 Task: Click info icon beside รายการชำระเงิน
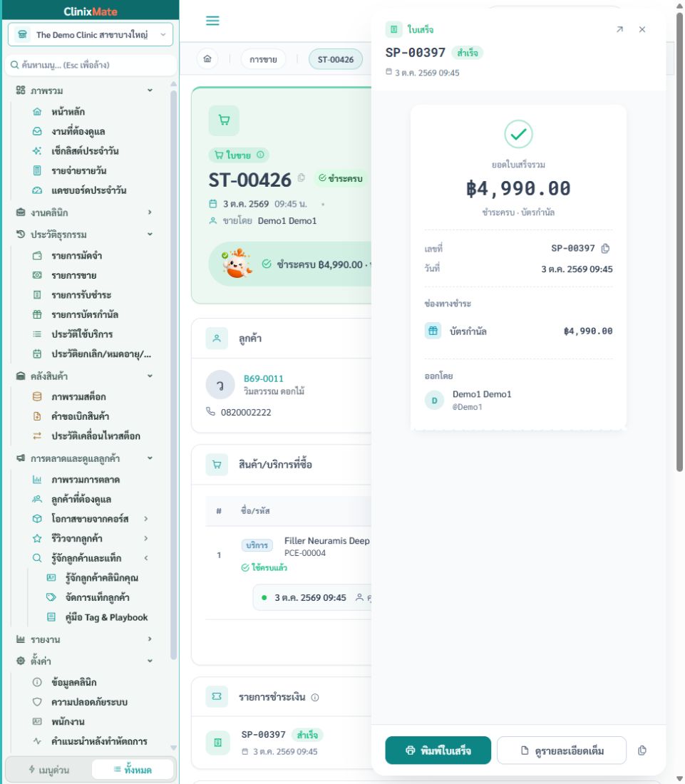pyautogui.click(x=315, y=698)
